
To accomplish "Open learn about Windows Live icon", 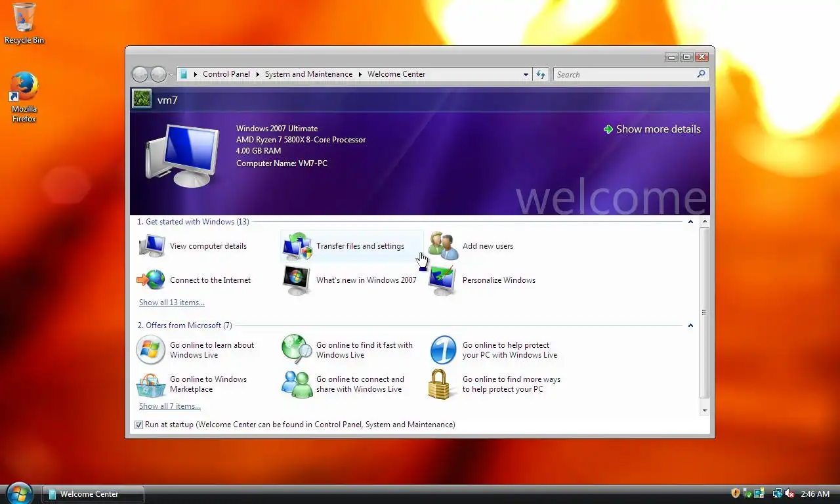I will 150,350.
